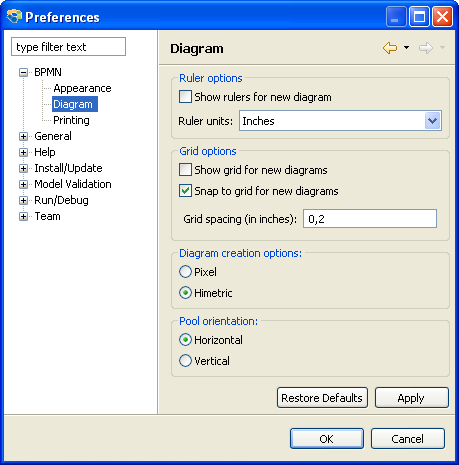Open the Ruler units dropdown
The width and height of the screenshot is (459, 465).
coord(433,121)
